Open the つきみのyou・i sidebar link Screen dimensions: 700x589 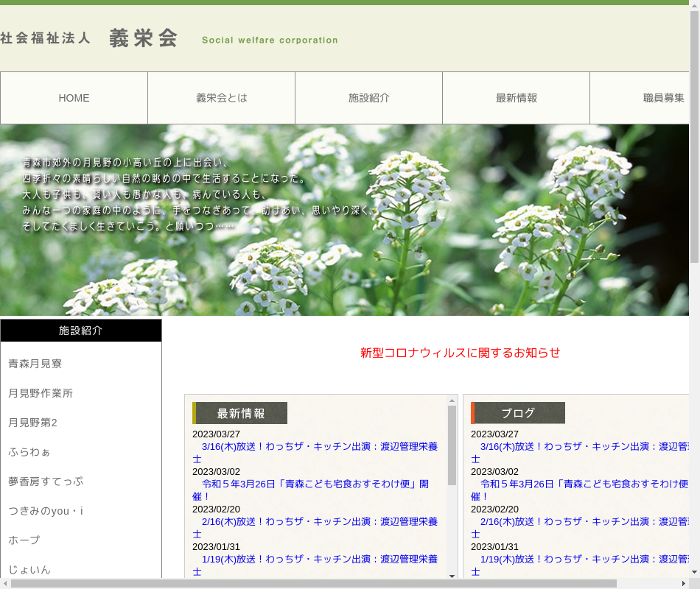pos(46,511)
